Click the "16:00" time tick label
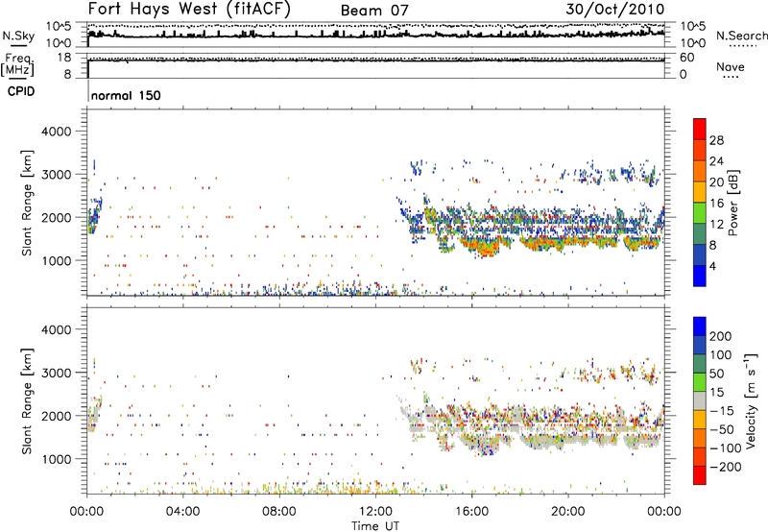The width and height of the screenshot is (768, 532). click(471, 512)
